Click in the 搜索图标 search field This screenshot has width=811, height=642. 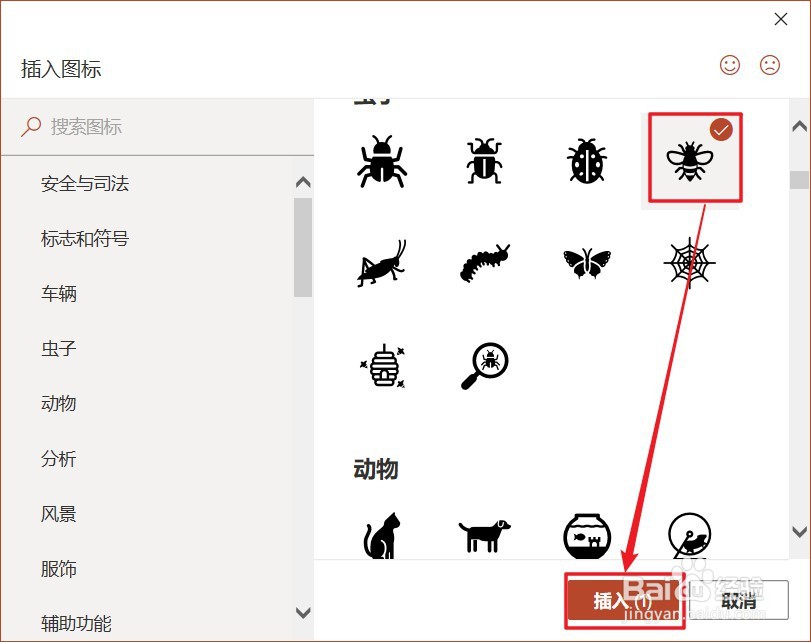pyautogui.click(x=157, y=127)
